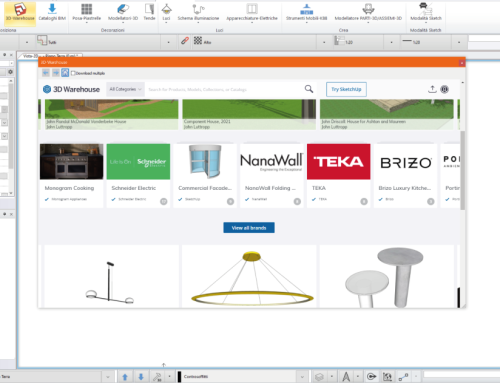Image resolution: width=500 pixels, height=383 pixels.
Task: Click the black color swatch in bottom bar
Action: coord(179,377)
